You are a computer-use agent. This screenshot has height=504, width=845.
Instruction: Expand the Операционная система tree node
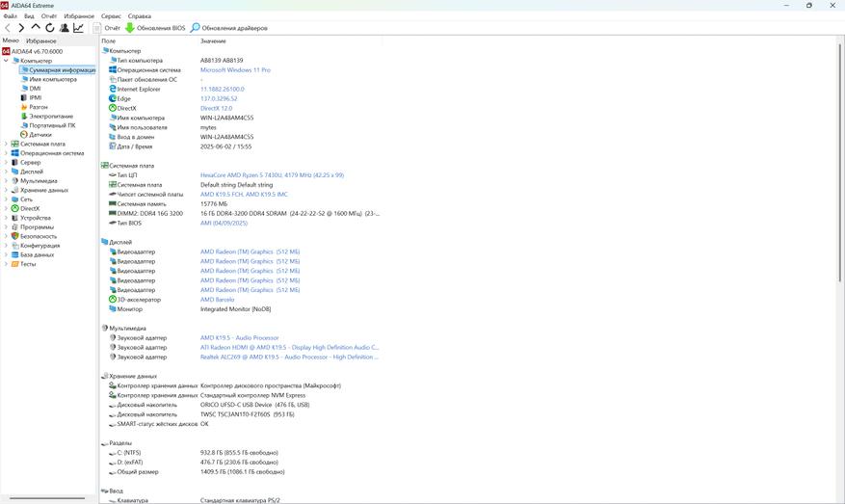(x=6, y=153)
